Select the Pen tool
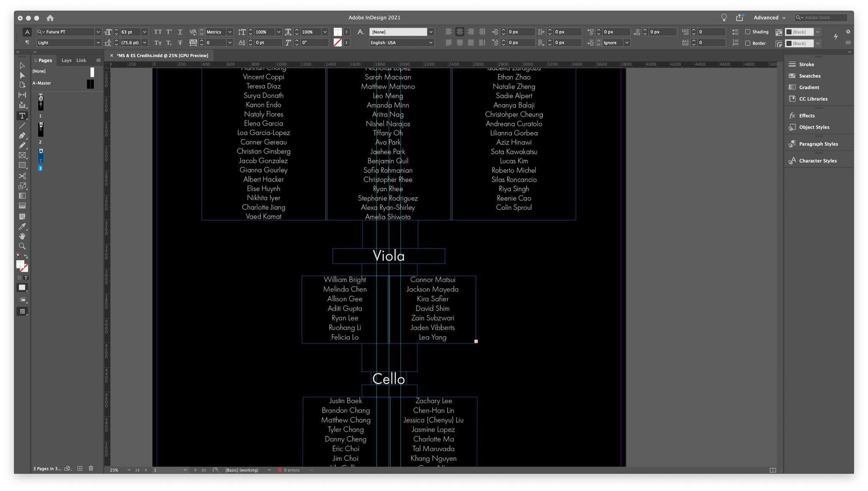Screen dimensions: 868x491 (x=22, y=136)
